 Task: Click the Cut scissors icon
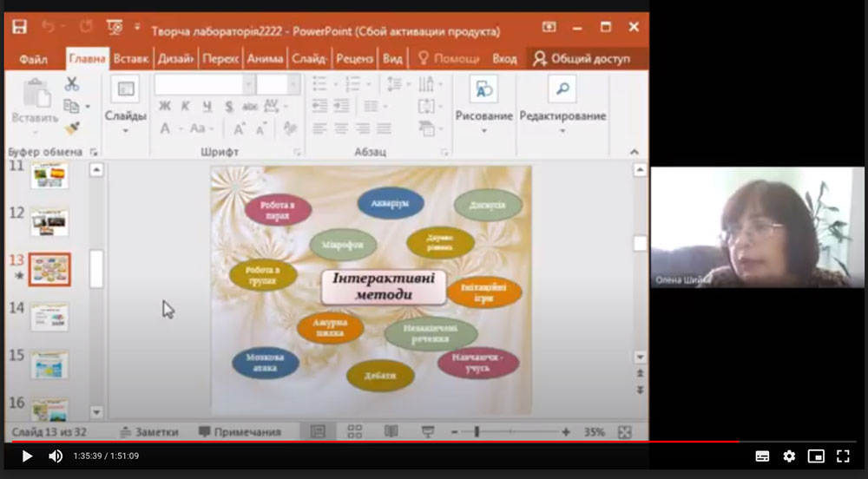pyautogui.click(x=72, y=84)
